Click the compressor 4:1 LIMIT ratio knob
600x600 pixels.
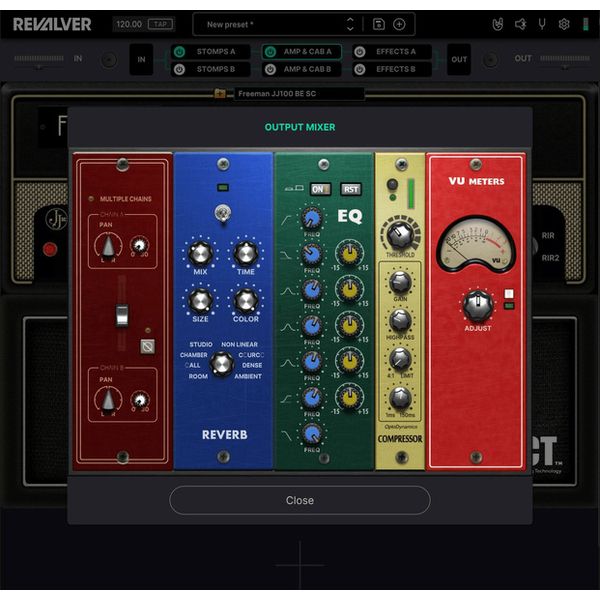click(400, 359)
